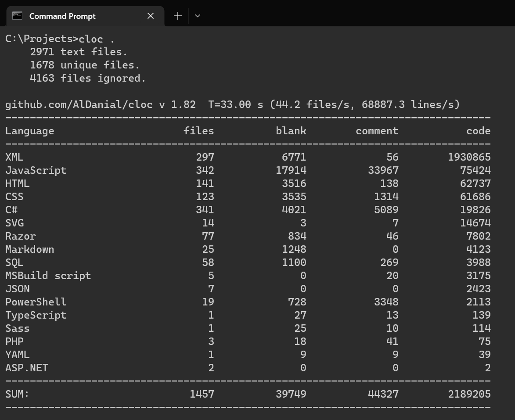The width and height of the screenshot is (515, 420).
Task: Click the JSON language row label
Action: point(18,288)
